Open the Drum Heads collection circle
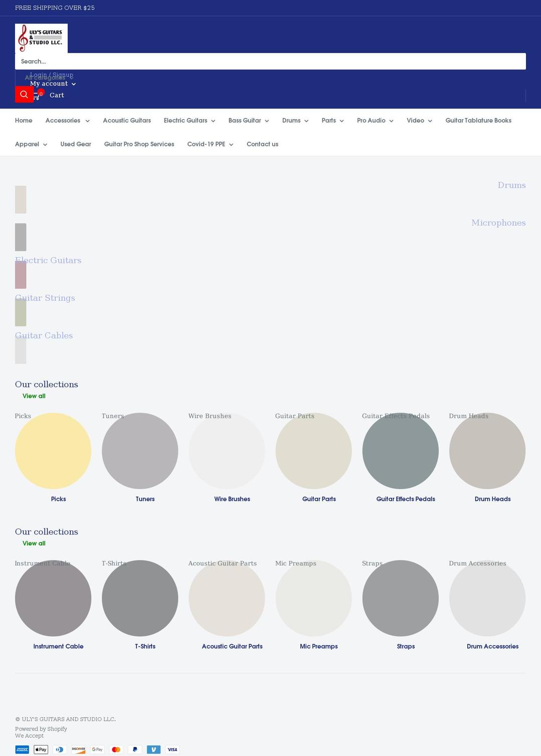Image resolution: width=541 pixels, height=756 pixels. click(x=487, y=451)
